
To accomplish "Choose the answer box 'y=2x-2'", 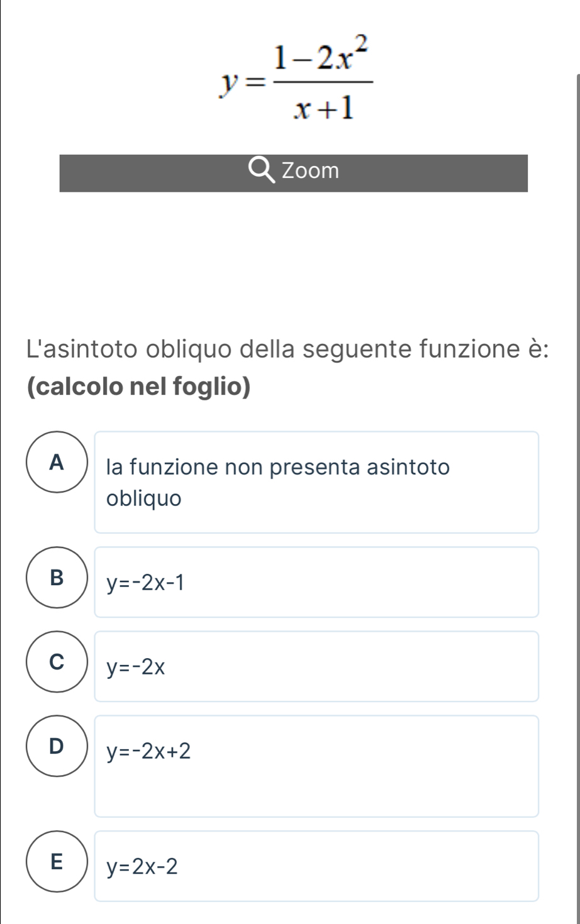I will [x=316, y=866].
